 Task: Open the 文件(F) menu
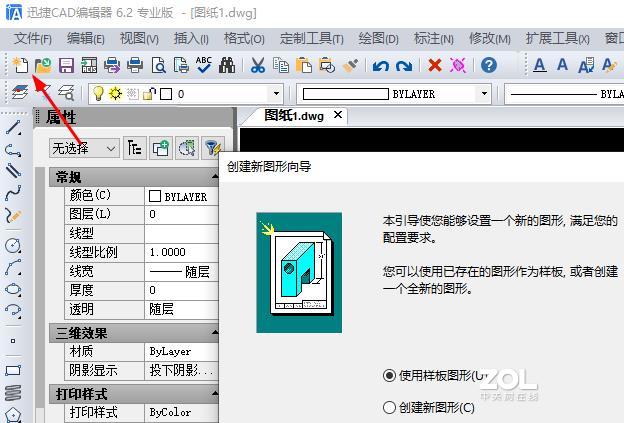33,39
